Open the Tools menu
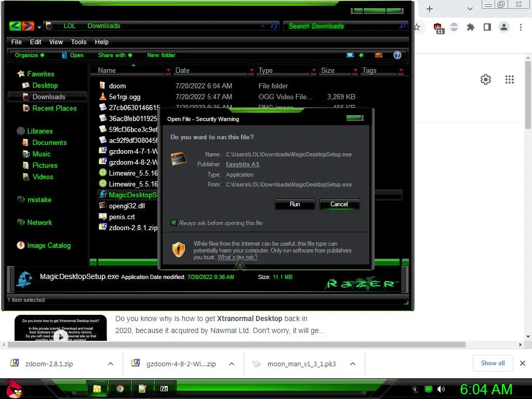This screenshot has height=399, width=532. click(79, 42)
